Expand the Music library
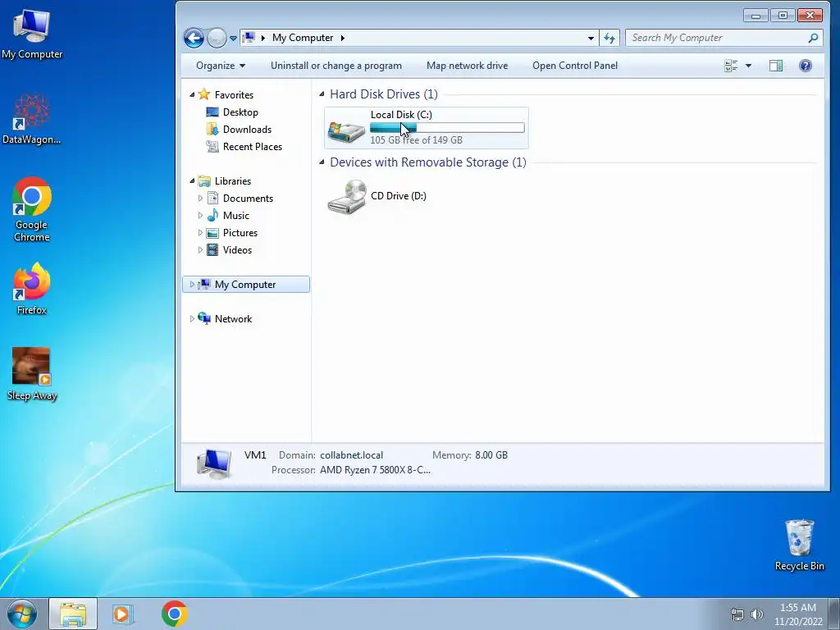The image size is (840, 630). [x=200, y=216]
